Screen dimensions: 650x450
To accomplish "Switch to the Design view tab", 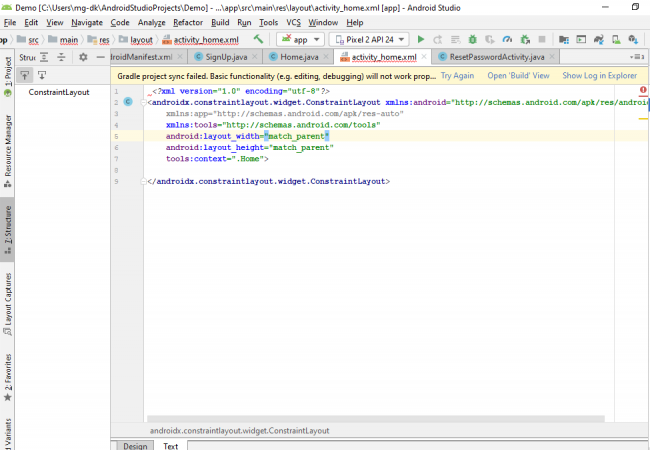I will pyautogui.click(x=135, y=445).
